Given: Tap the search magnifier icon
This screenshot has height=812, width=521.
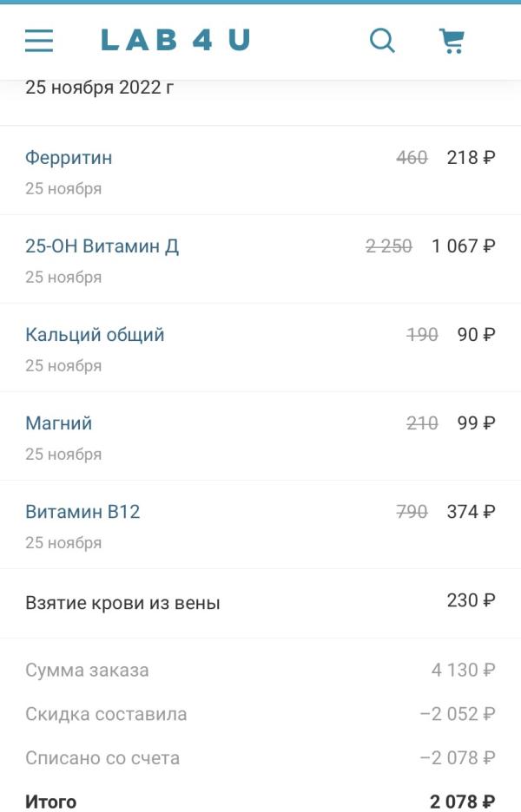Looking at the screenshot, I should click(383, 41).
